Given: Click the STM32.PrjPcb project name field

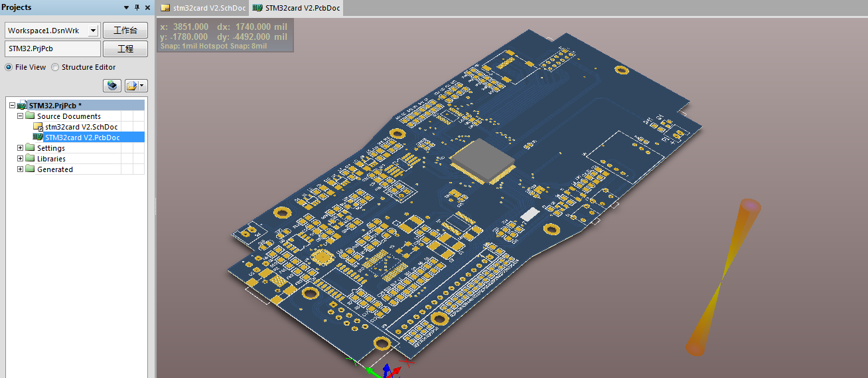Looking at the screenshot, I should click(x=52, y=48).
